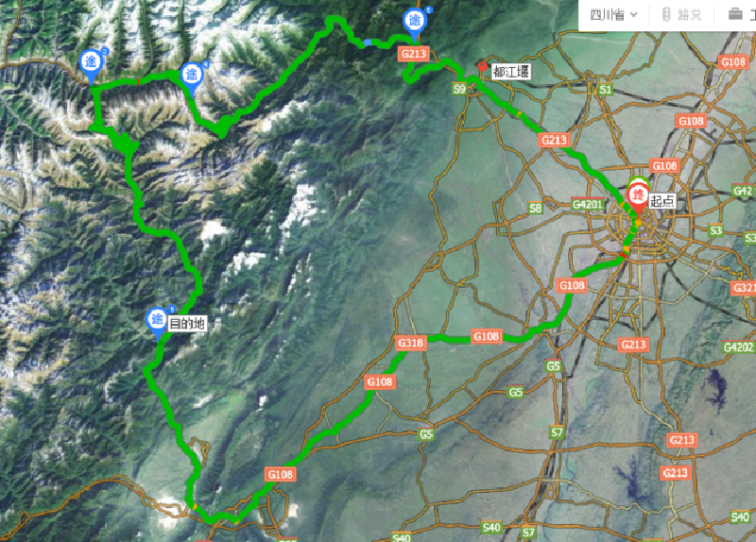Click the chevron arrow after 四川省
Image resolution: width=756 pixels, height=542 pixels.
click(x=633, y=15)
